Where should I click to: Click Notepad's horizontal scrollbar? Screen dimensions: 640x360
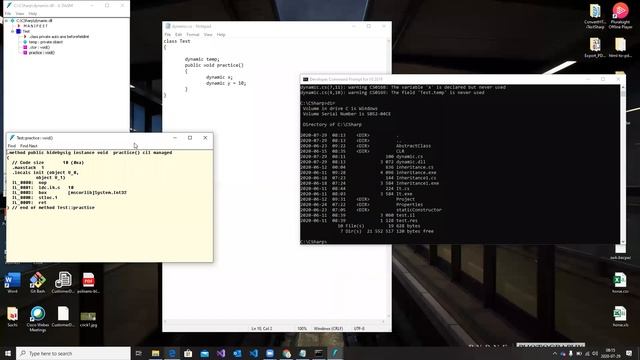coord(273,322)
